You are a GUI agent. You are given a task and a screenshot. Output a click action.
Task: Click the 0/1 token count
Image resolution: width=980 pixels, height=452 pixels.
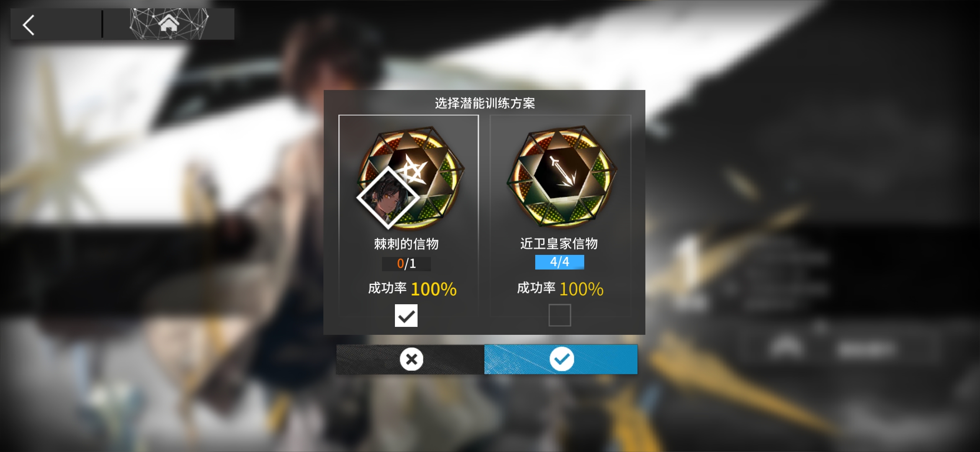(406, 264)
